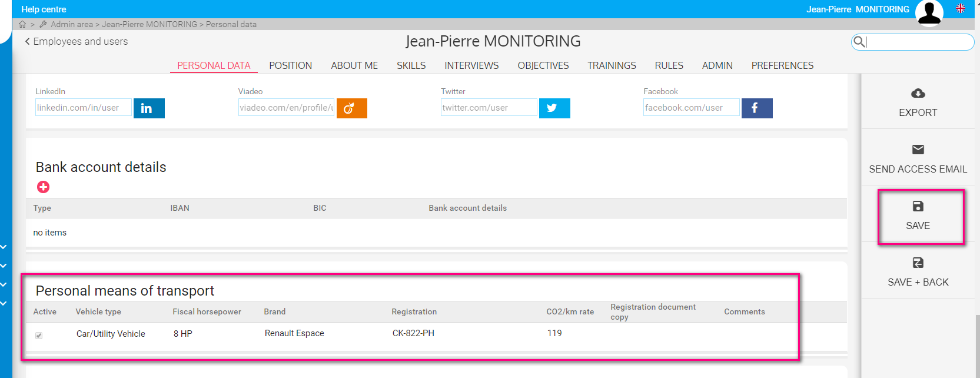Expand the fourth chevron in left sidebar
The width and height of the screenshot is (980, 378).
pyautogui.click(x=4, y=304)
